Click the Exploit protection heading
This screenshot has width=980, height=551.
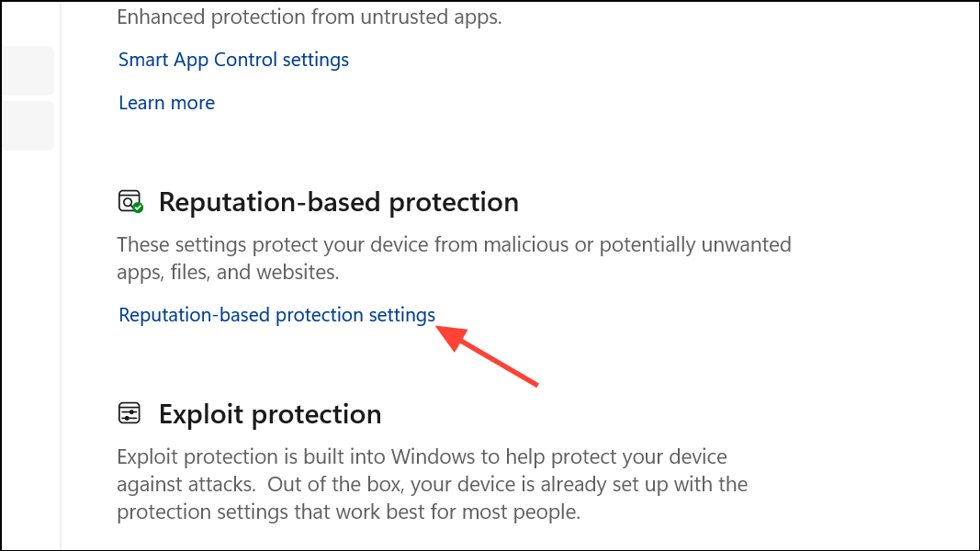[270, 414]
